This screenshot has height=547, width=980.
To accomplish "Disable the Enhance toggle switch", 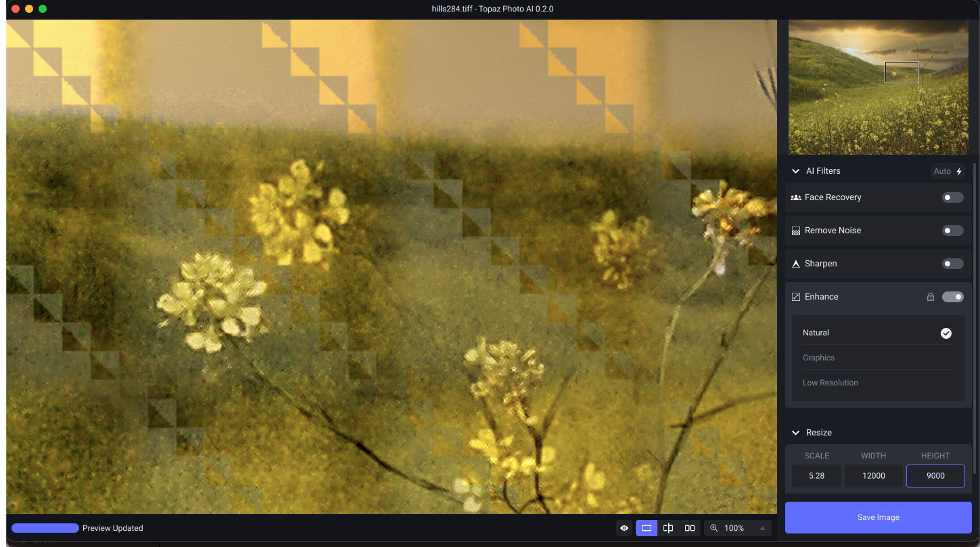I will (952, 297).
